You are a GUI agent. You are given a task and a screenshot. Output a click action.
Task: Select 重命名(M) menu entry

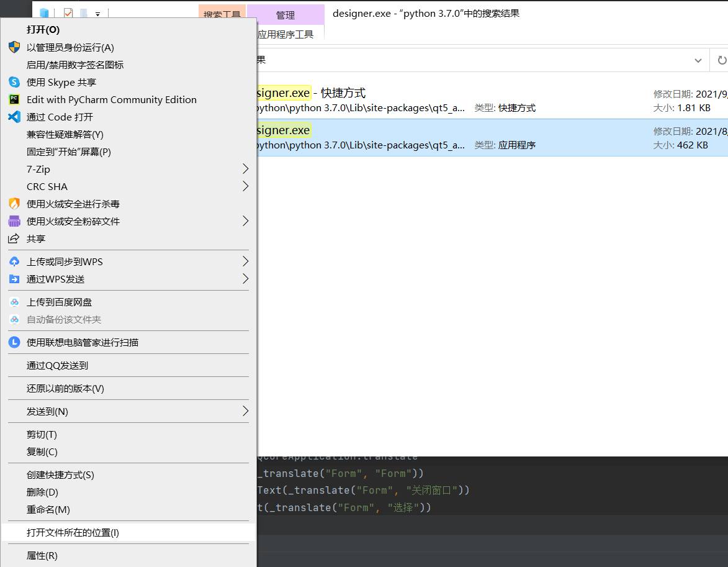coord(129,510)
